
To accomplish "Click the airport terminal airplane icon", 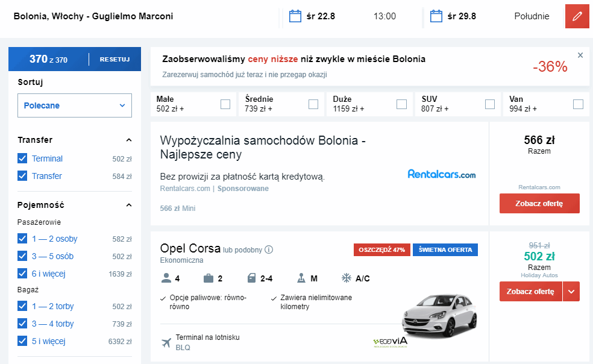I will coord(166,343).
